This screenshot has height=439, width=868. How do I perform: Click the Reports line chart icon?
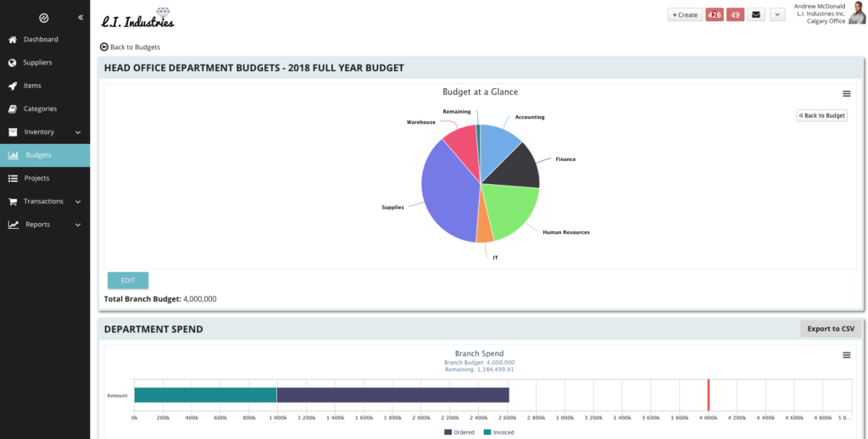(14, 225)
